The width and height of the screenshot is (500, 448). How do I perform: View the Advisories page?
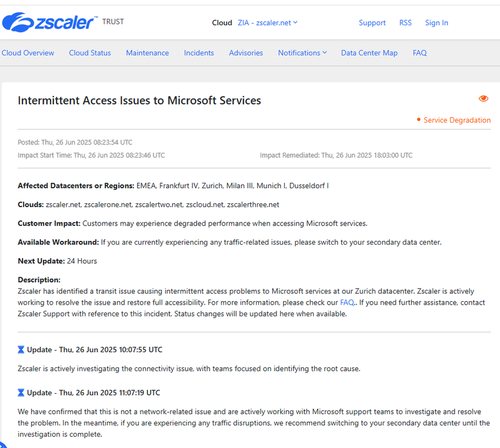246,53
